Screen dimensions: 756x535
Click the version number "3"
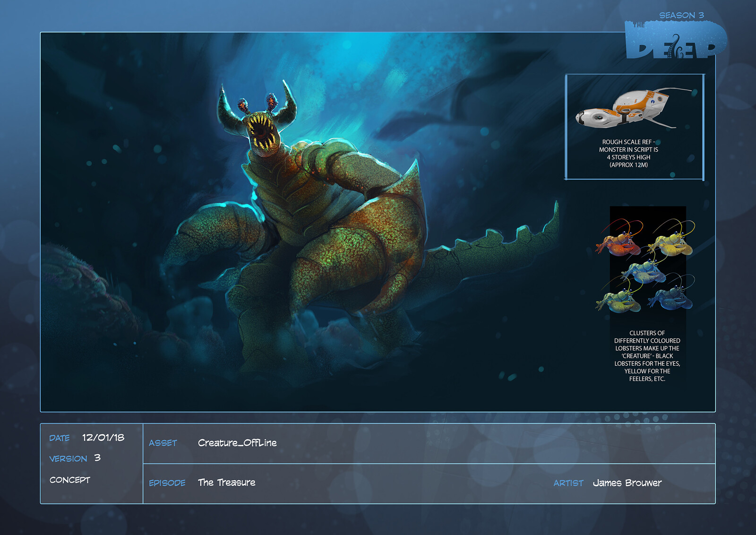tap(97, 457)
